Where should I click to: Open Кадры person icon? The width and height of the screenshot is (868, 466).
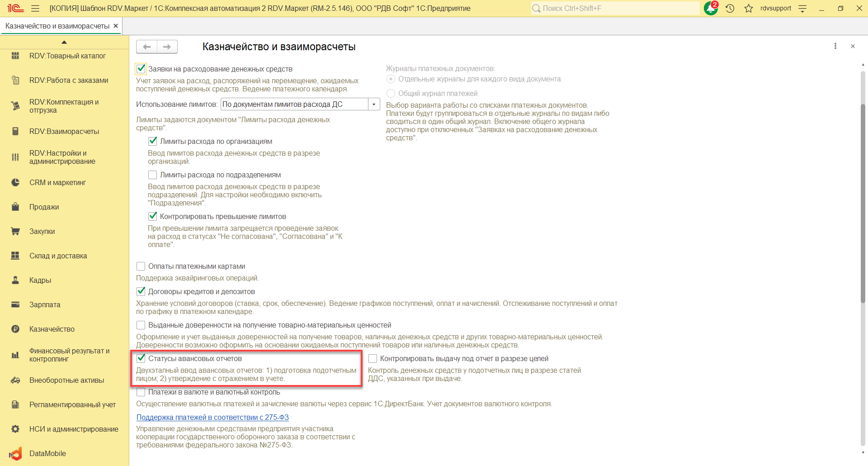15,280
